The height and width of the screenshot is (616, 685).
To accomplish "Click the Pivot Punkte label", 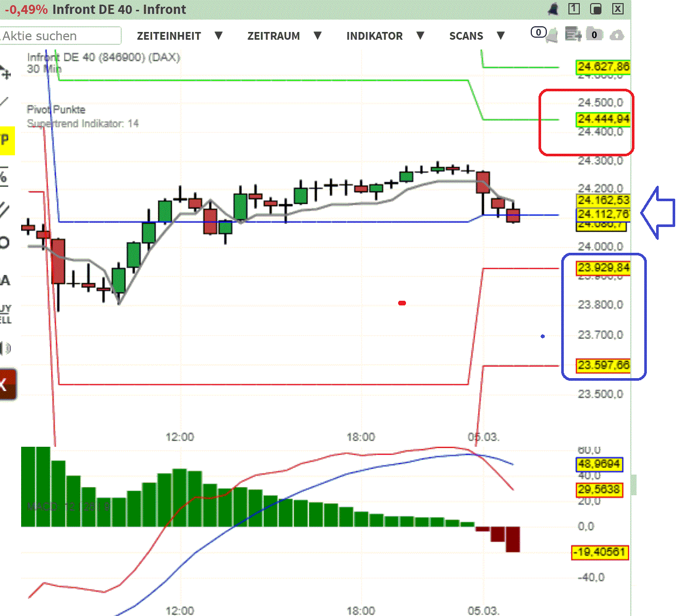I will [56, 109].
